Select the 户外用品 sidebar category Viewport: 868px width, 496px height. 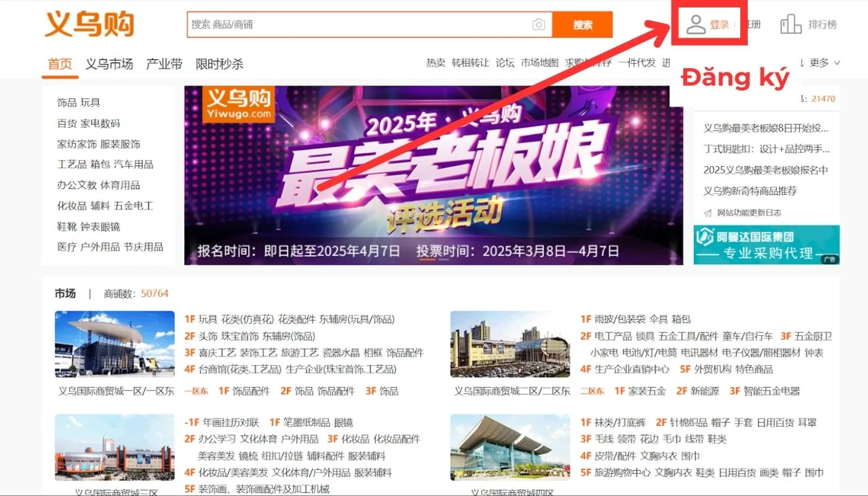(100, 247)
